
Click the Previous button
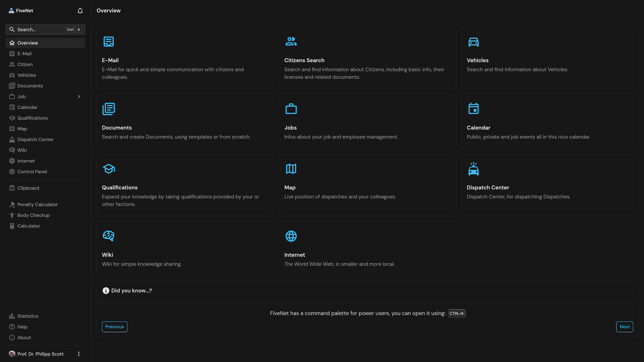(115, 326)
